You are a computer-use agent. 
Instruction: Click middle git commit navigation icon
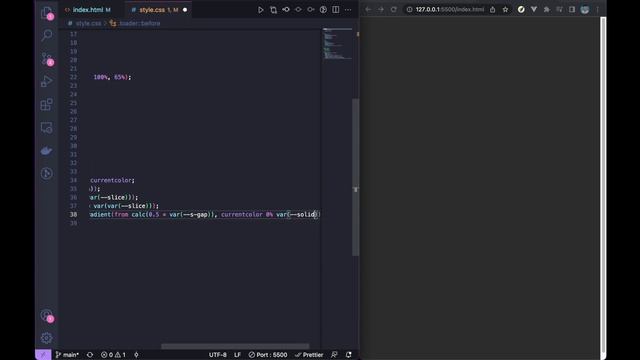coord(298,9)
